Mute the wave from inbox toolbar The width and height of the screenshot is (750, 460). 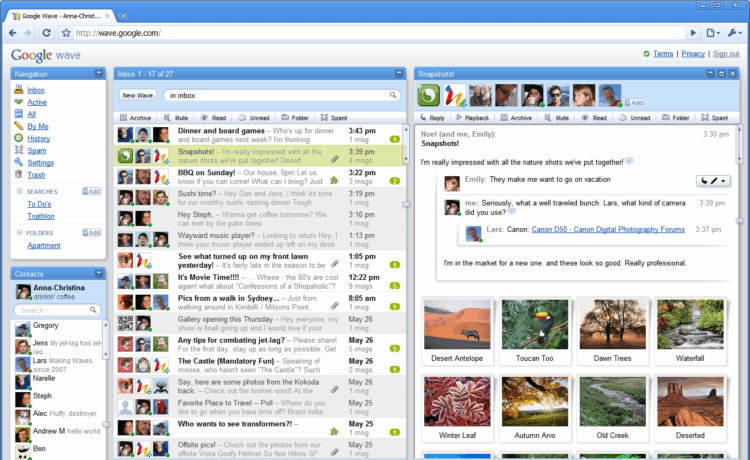[x=176, y=118]
